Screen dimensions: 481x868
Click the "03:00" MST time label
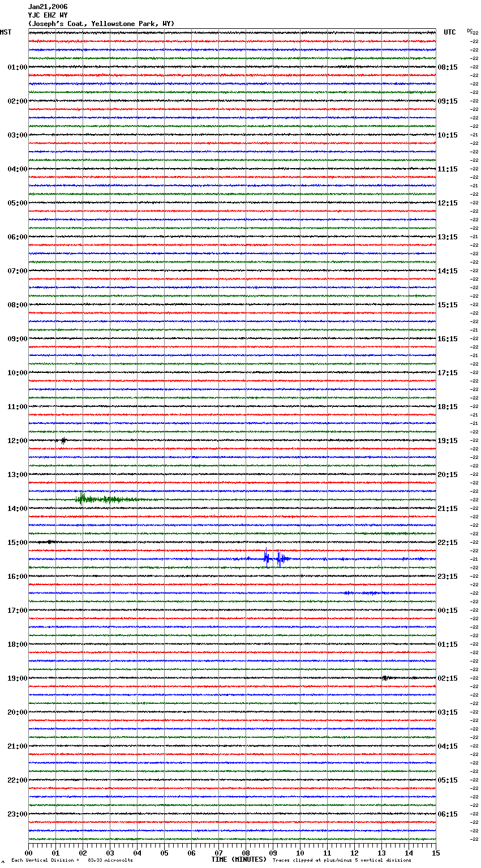pyautogui.click(x=17, y=135)
